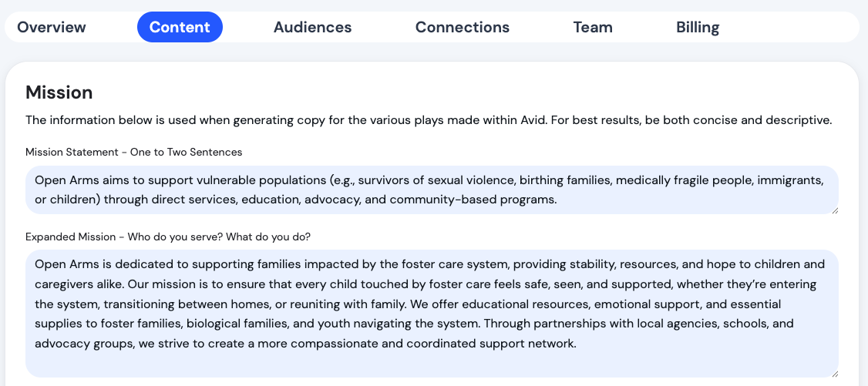Click the 'Mission Statement - One to Two Sentences' label
Viewport: 868px width, 386px height.
point(134,152)
